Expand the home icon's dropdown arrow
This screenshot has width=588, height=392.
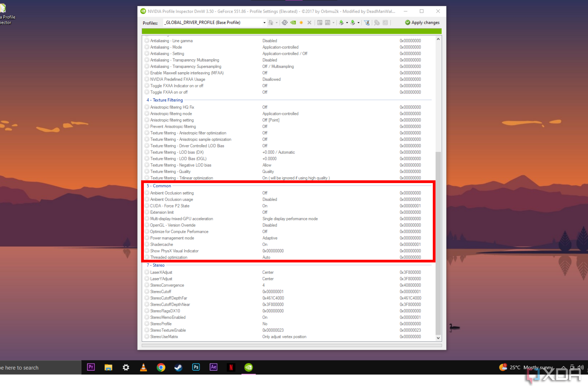point(277,23)
